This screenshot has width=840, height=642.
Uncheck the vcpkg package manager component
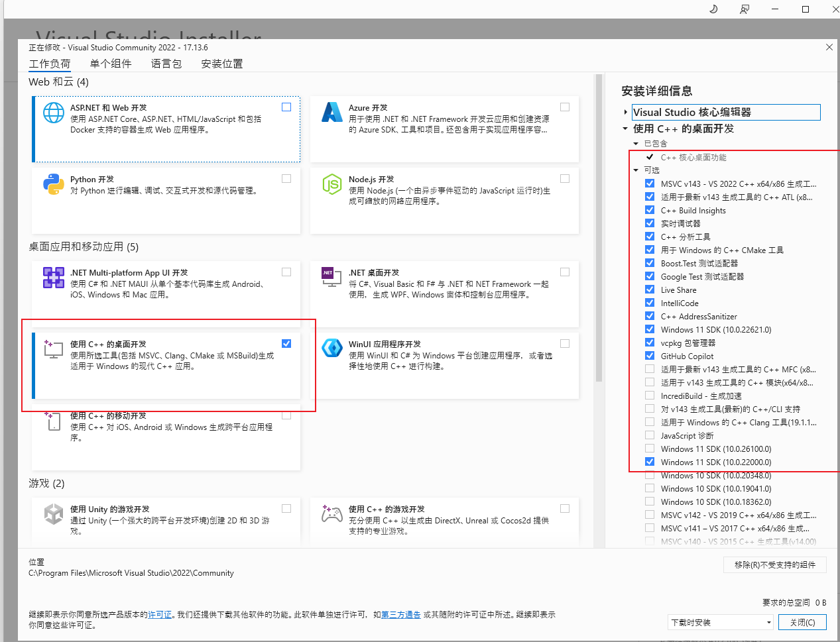650,343
